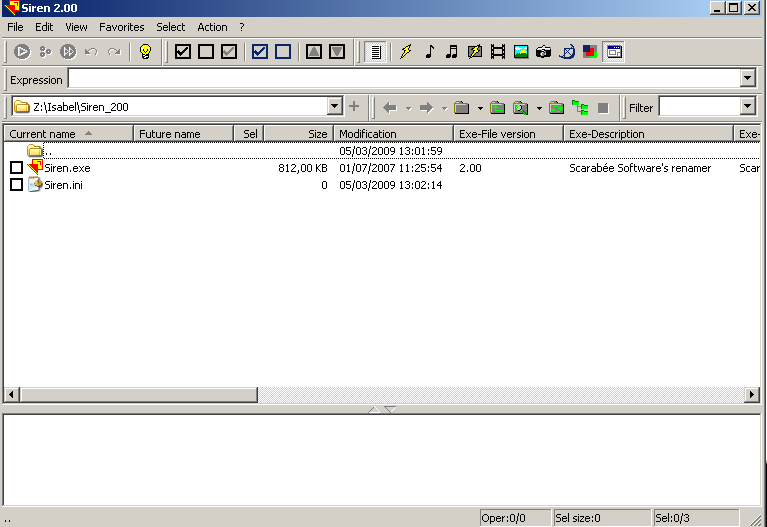Tick the checkbox next to Siren.exe
The image size is (767, 527).
[x=17, y=168]
